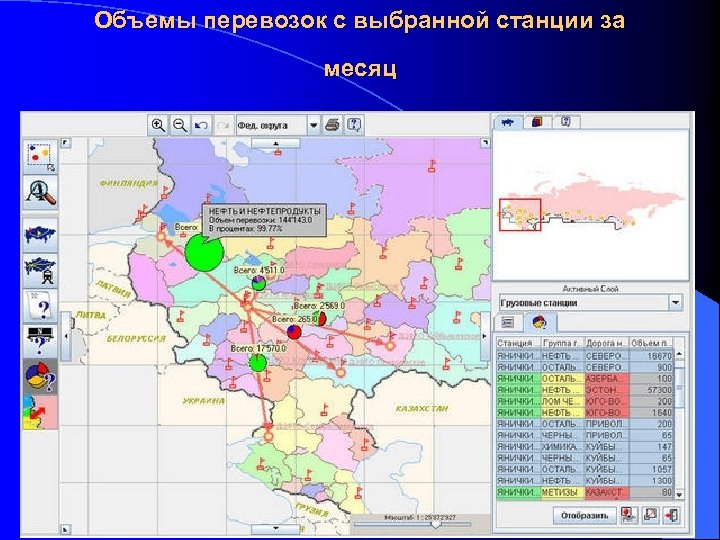The image size is (720, 540).
Task: Select the 'ХИМИКА..' cell in the table
Action: pos(562,446)
